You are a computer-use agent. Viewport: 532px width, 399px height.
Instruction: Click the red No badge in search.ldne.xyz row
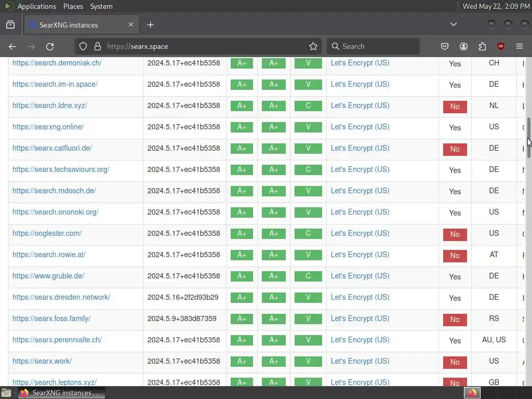coord(455,107)
